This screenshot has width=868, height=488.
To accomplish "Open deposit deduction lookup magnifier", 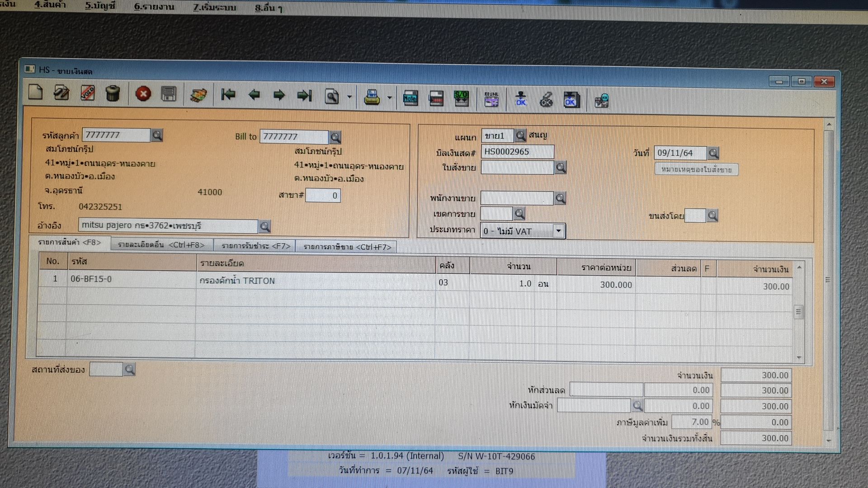I will tap(637, 406).
